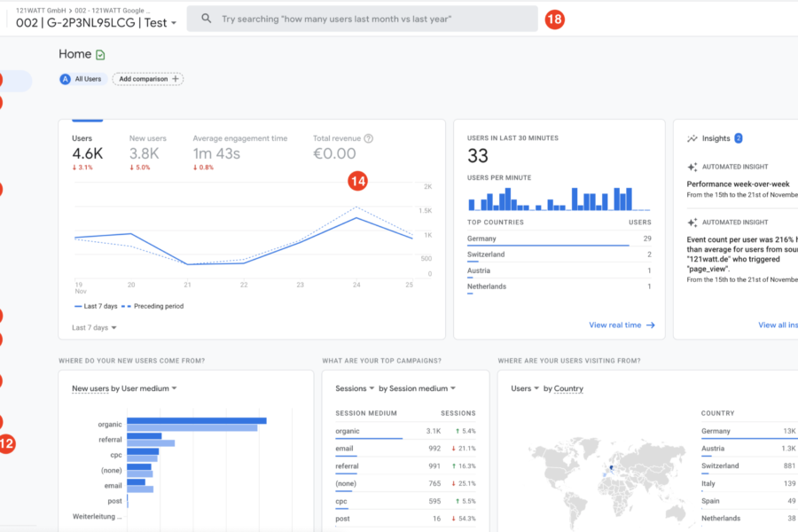798x532 pixels.
Task: Click the blue A badge on All Users
Action: pos(66,79)
